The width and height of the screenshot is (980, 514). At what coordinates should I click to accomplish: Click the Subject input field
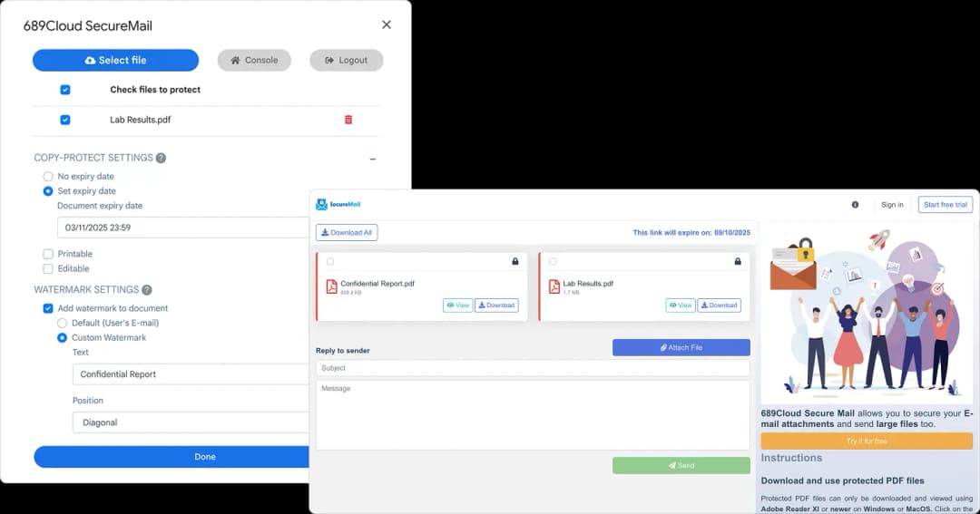[x=533, y=368]
